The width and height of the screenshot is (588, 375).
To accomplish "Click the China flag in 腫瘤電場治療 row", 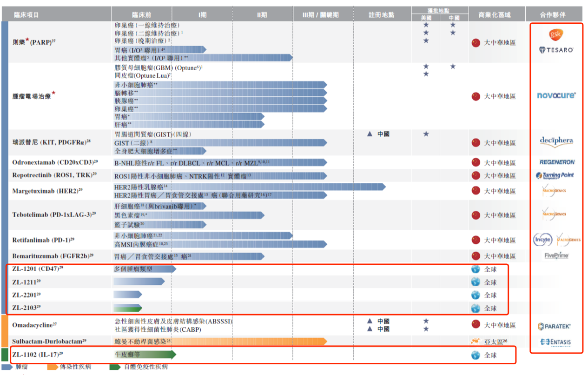I will click(476, 96).
